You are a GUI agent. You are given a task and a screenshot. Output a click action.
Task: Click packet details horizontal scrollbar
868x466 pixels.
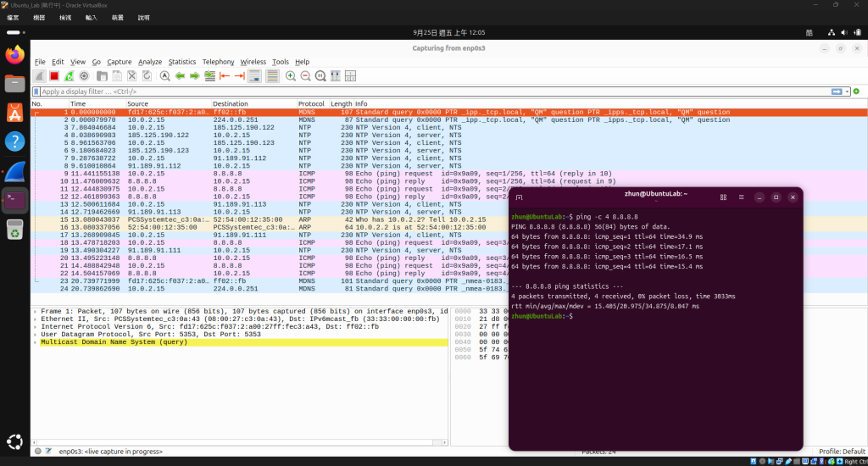point(239,442)
